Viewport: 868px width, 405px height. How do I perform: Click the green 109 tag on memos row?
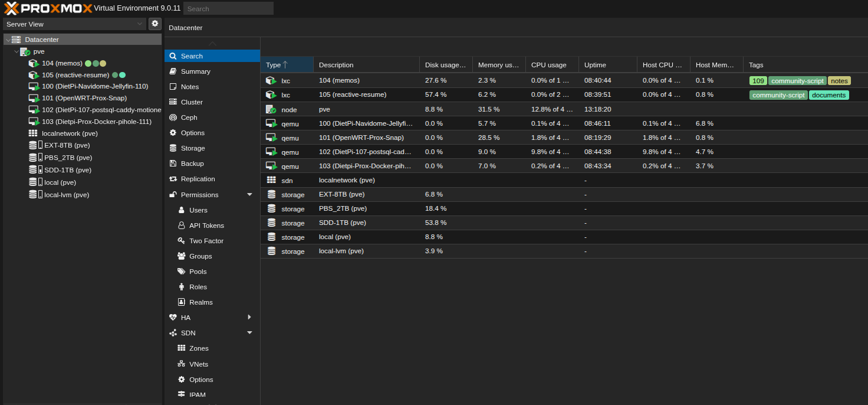pos(758,81)
